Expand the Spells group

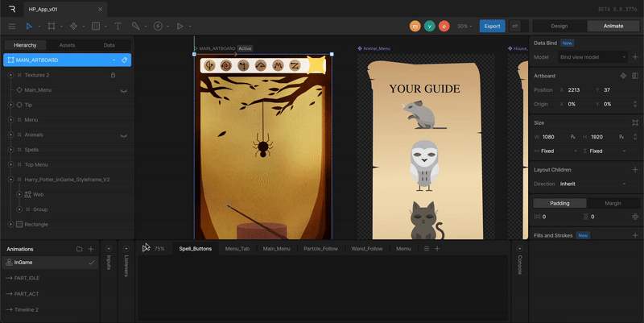(10, 150)
